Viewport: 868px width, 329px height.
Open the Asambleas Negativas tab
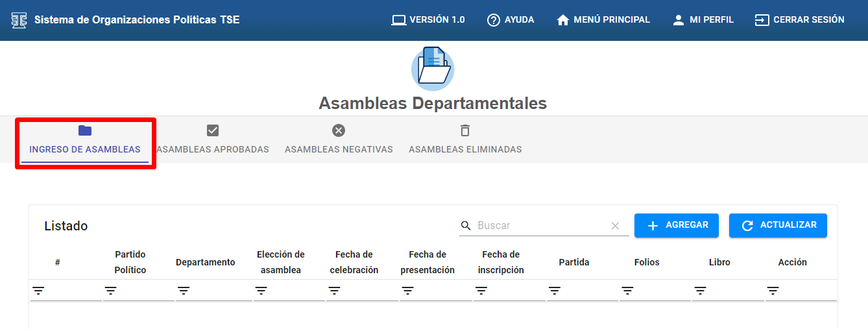tap(339, 140)
